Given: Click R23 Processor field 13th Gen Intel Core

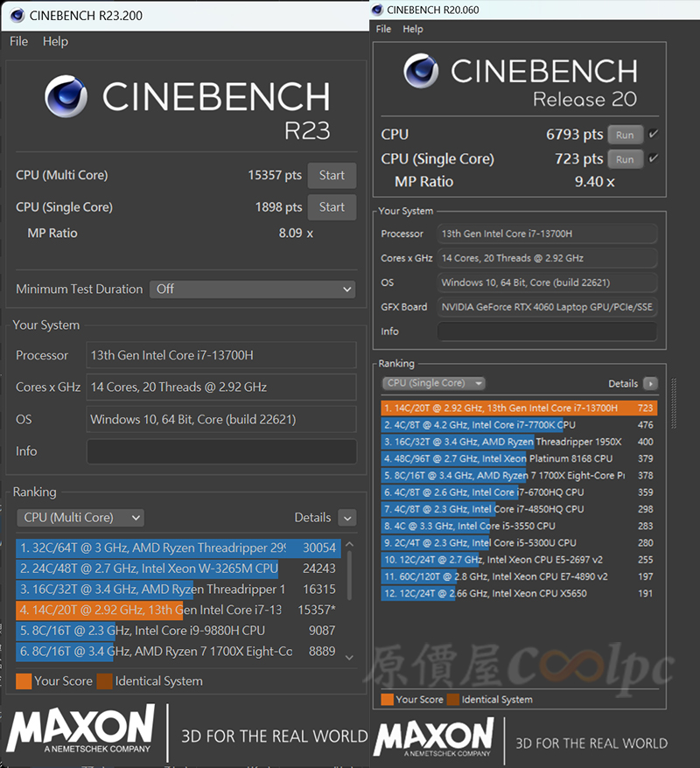Looking at the screenshot, I should point(221,355).
